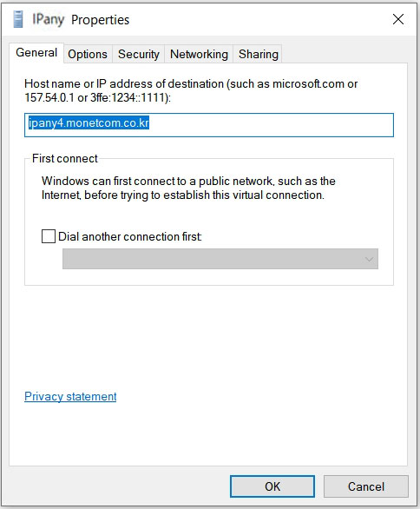Screen dimensions: 420x509
Task: Open the greyed-out connection dropdown list
Action: click(x=220, y=259)
